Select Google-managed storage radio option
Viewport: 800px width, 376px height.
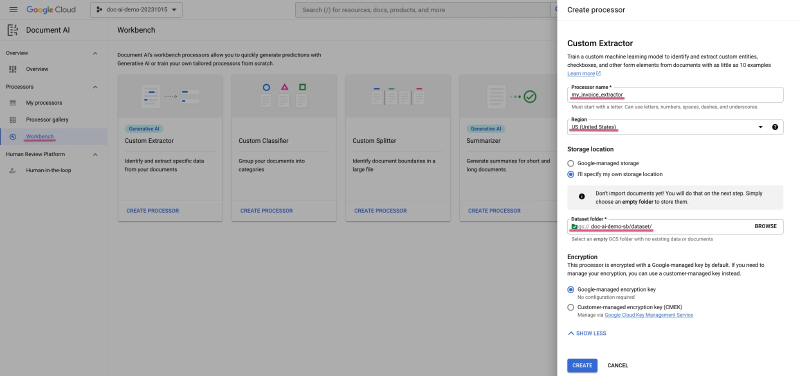pos(570,163)
